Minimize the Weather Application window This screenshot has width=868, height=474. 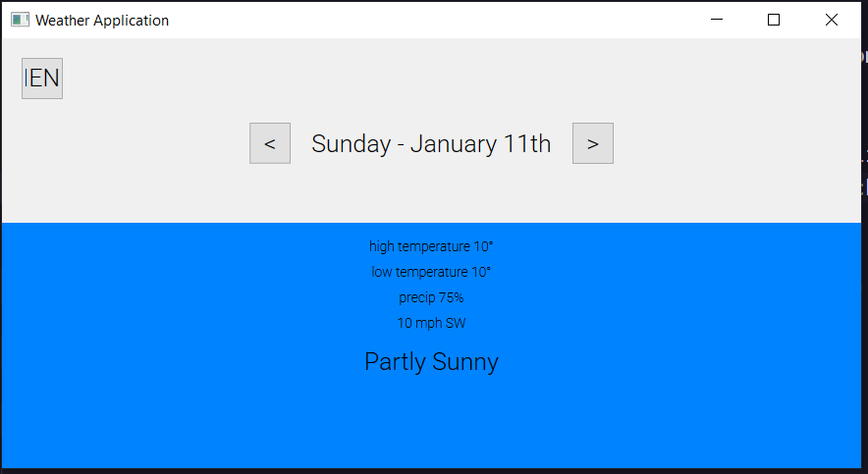click(717, 20)
